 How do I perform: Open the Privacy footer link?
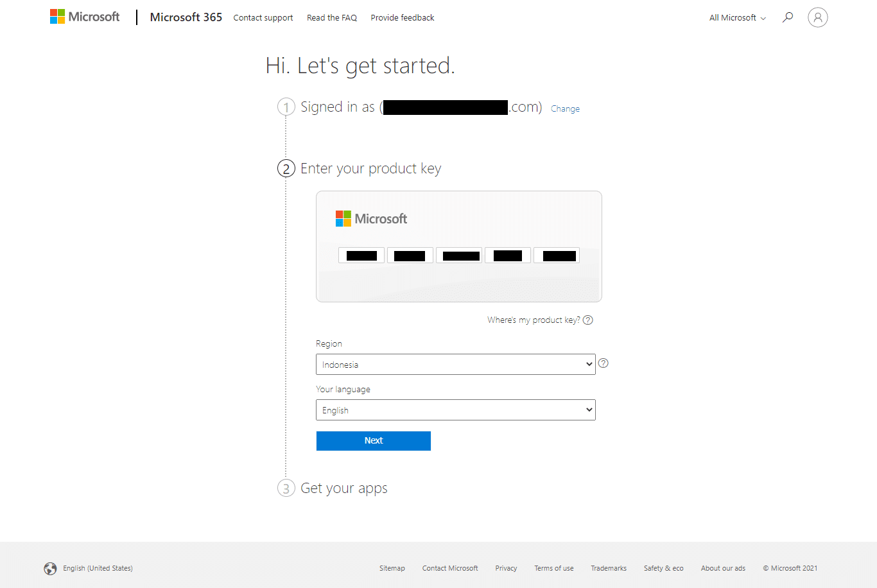click(x=506, y=569)
